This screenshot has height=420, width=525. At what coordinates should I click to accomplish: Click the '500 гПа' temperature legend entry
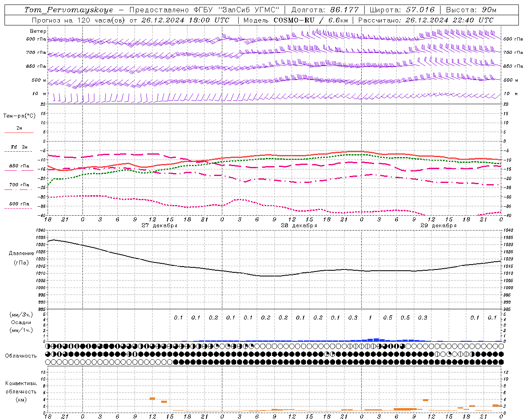point(19,203)
